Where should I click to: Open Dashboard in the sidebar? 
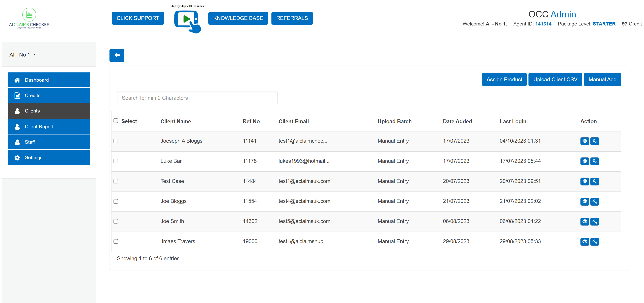click(x=49, y=80)
